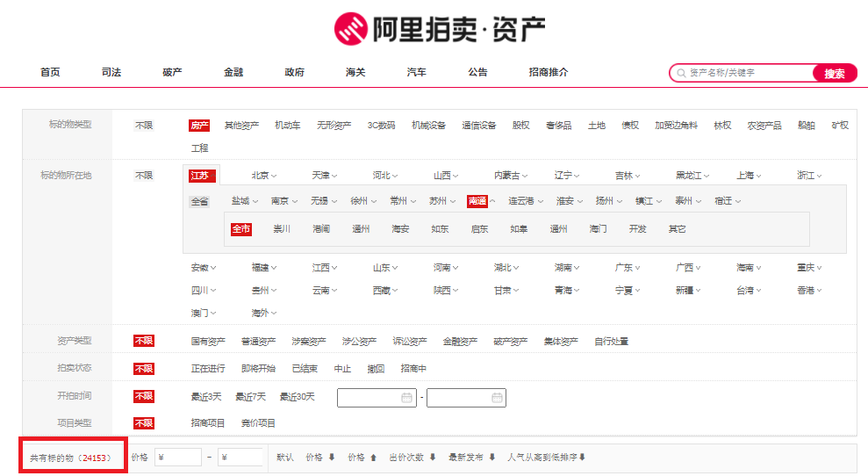Expand the 浙江 province dropdown

(809, 176)
